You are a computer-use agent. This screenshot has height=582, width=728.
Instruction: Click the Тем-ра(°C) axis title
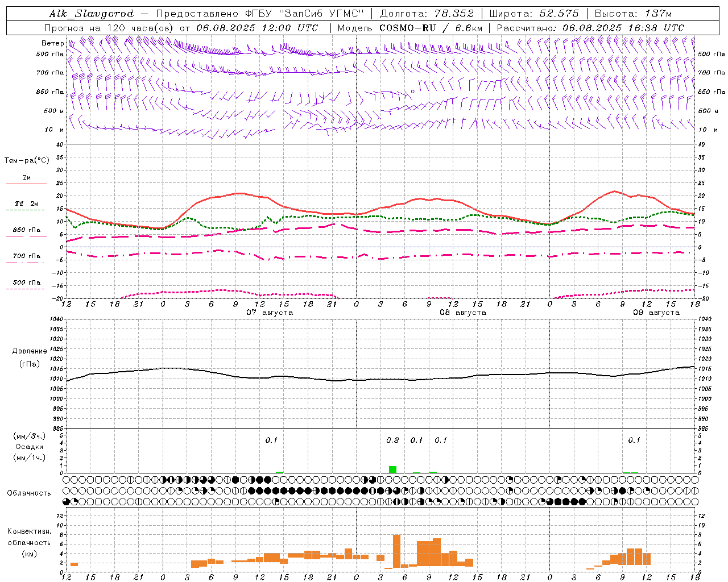pyautogui.click(x=27, y=161)
